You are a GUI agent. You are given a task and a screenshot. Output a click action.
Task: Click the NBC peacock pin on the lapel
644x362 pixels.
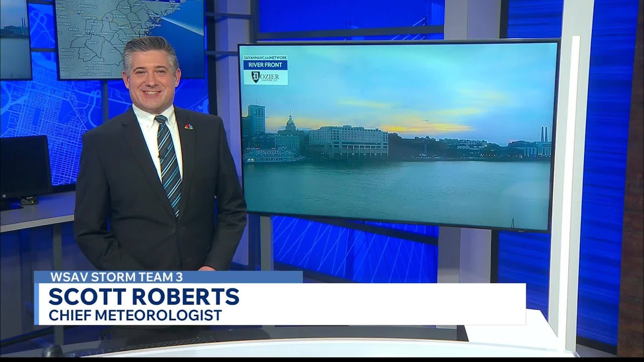click(x=189, y=127)
